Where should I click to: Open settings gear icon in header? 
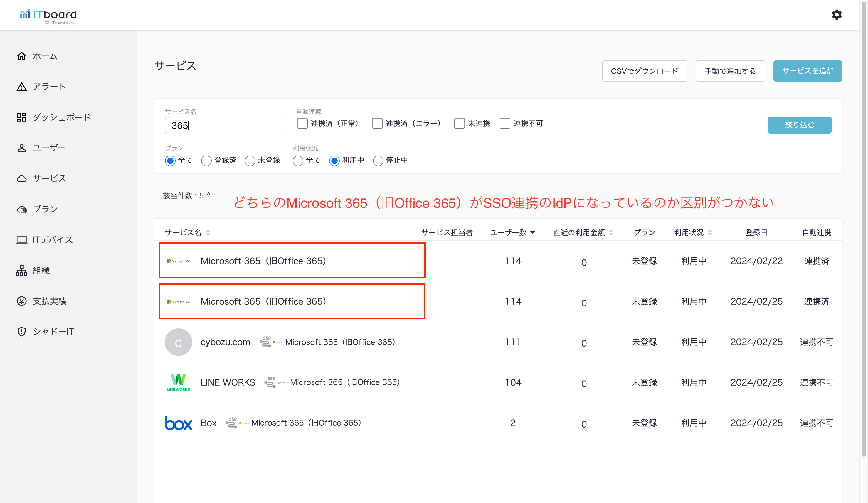click(x=836, y=15)
